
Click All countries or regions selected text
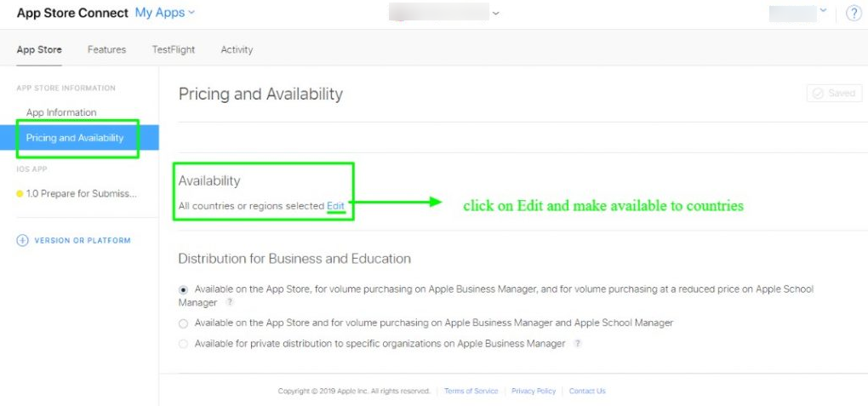[x=251, y=206]
